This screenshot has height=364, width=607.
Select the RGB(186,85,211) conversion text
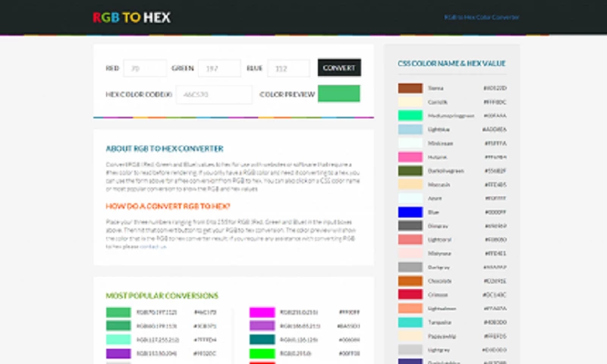point(300,326)
